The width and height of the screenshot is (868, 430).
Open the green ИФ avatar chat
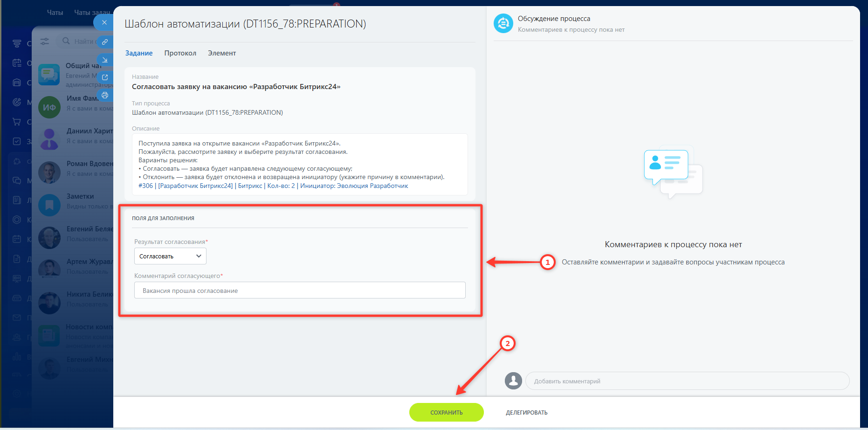coord(49,107)
